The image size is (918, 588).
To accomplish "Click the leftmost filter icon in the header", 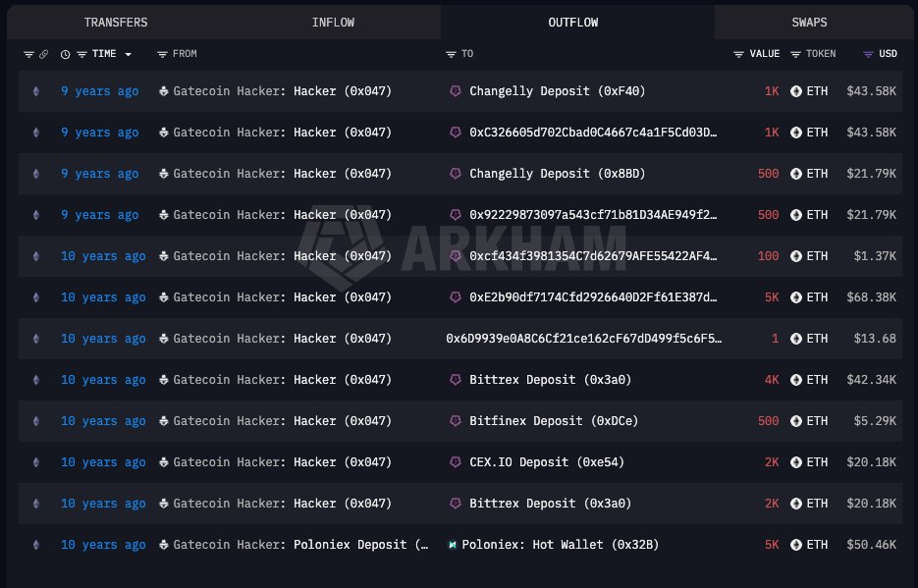I will pos(28,54).
